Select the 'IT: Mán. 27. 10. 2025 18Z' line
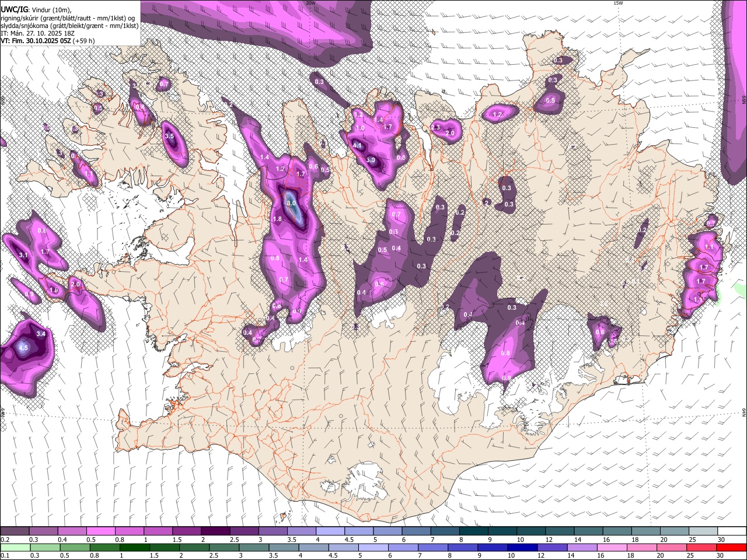 click(x=37, y=33)
